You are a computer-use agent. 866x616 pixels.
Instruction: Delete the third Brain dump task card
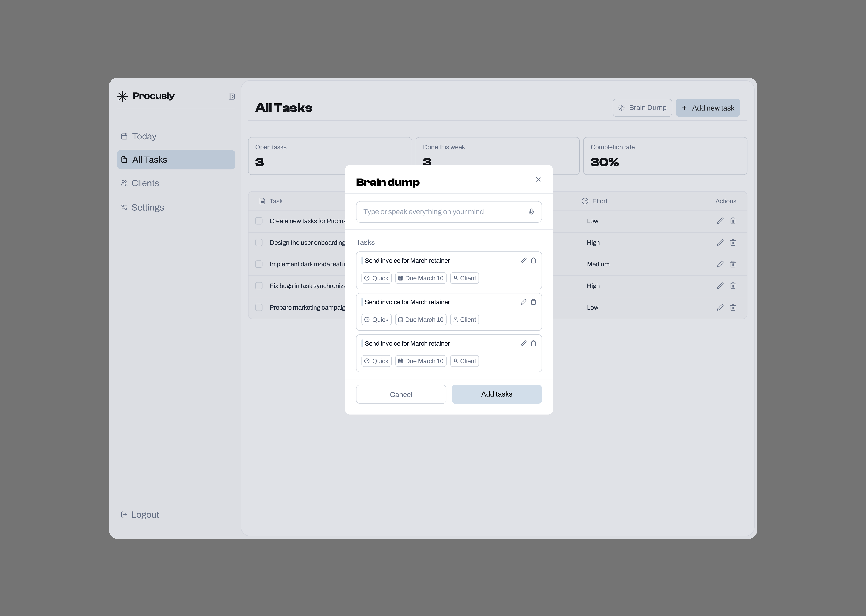click(533, 343)
